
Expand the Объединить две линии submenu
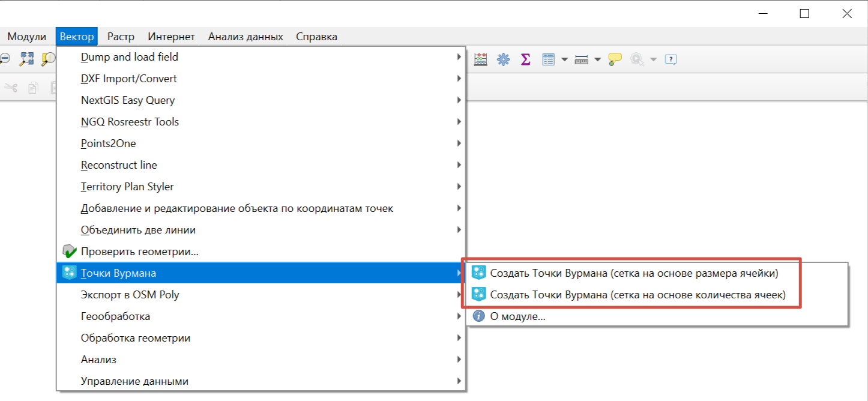pos(261,230)
